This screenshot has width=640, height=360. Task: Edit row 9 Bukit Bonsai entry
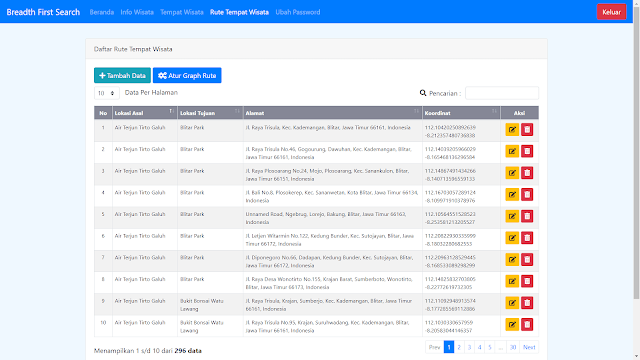coord(512,303)
